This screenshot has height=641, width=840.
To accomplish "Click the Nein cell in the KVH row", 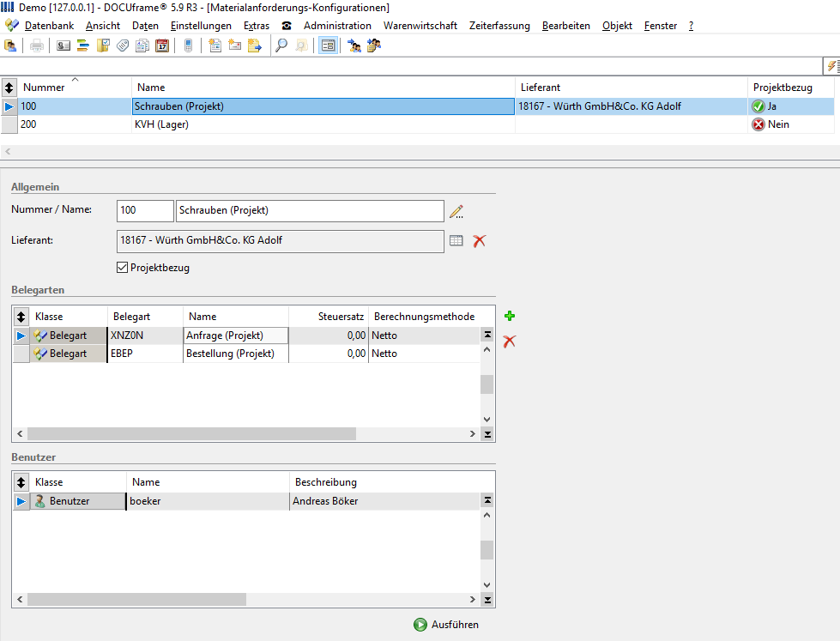I will click(x=791, y=124).
